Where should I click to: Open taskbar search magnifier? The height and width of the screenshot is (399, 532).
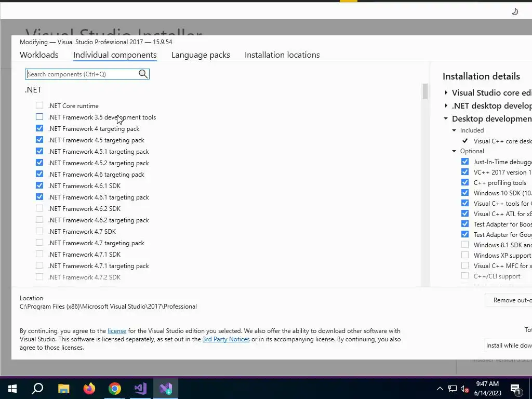pyautogui.click(x=37, y=388)
